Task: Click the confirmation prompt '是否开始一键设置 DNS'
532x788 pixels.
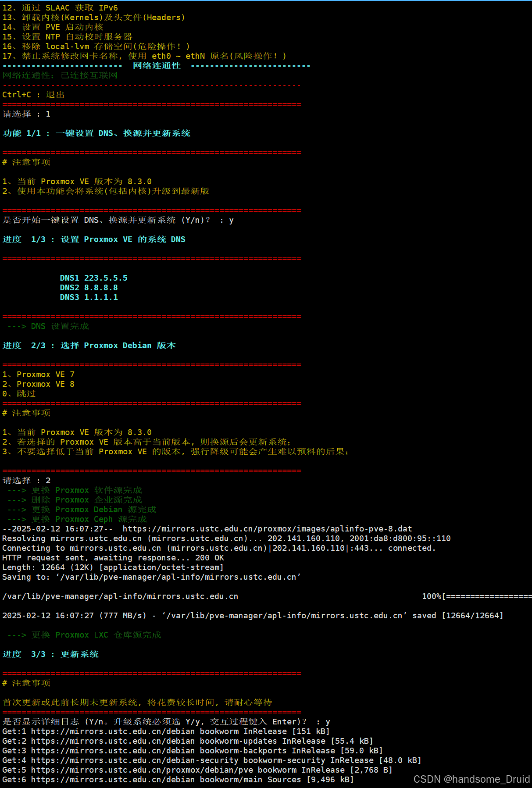Action: [x=118, y=220]
